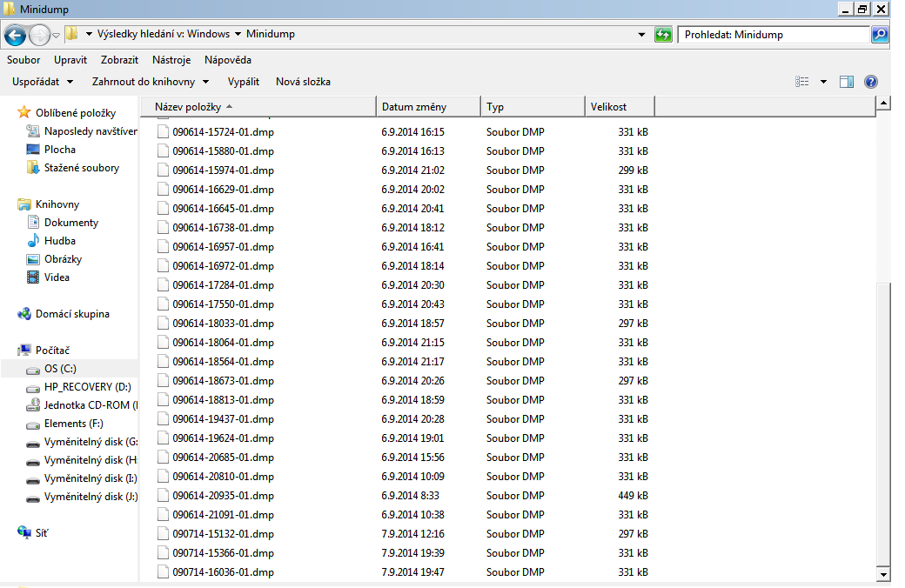Image resolution: width=905 pixels, height=588 pixels.
Task: Open the Soubor menu
Action: [x=23, y=60]
